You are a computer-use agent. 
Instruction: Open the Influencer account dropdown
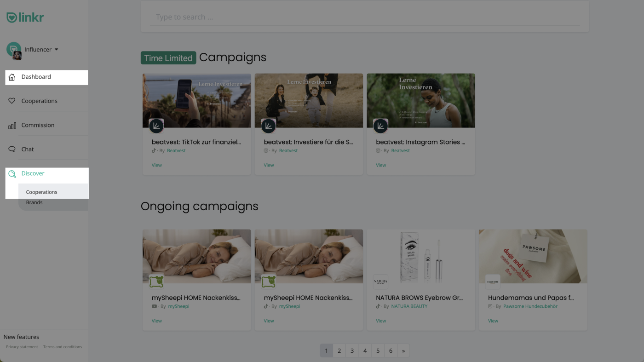41,49
